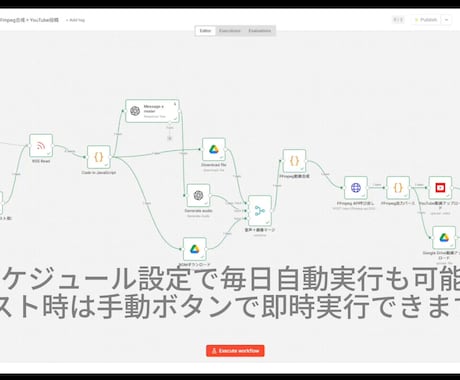The height and width of the screenshot is (380, 460).
Task: Open the YouTube upload node
Action: coord(440,188)
